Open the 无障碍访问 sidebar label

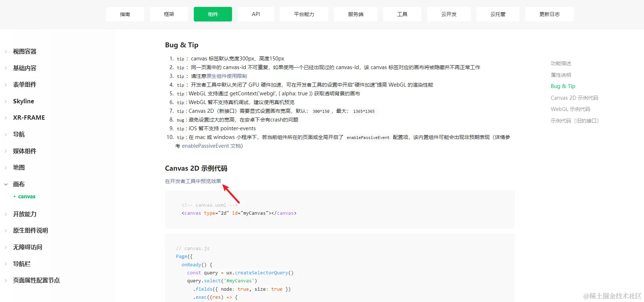[28, 247]
